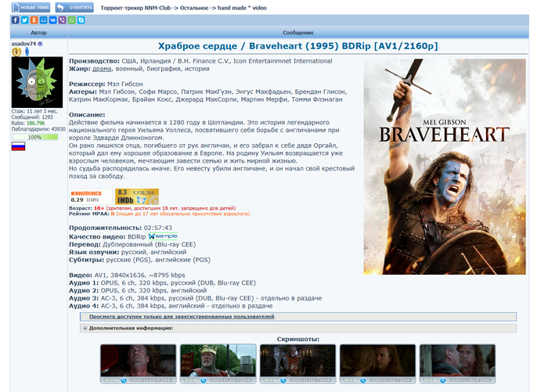The width and height of the screenshot is (548, 392).
Task: Open the asadov74 username link
Action: [x=23, y=44]
